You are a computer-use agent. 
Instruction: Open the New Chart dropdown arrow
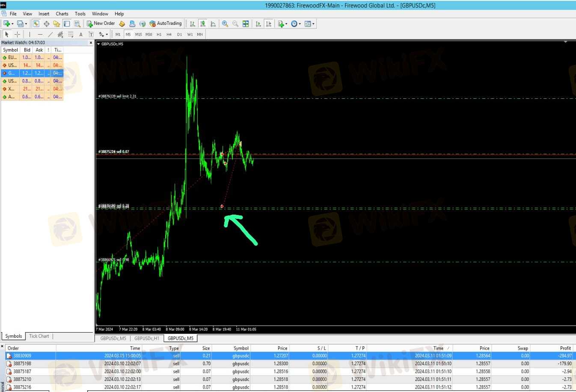point(12,24)
